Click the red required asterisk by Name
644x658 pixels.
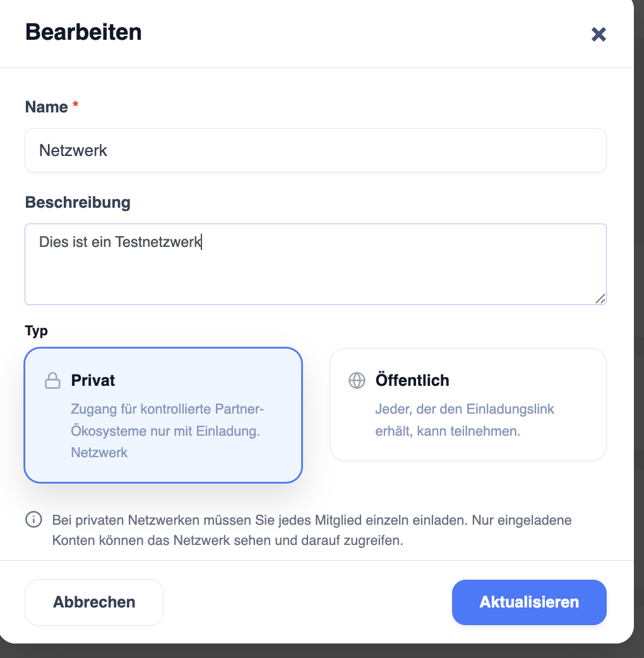coord(76,104)
